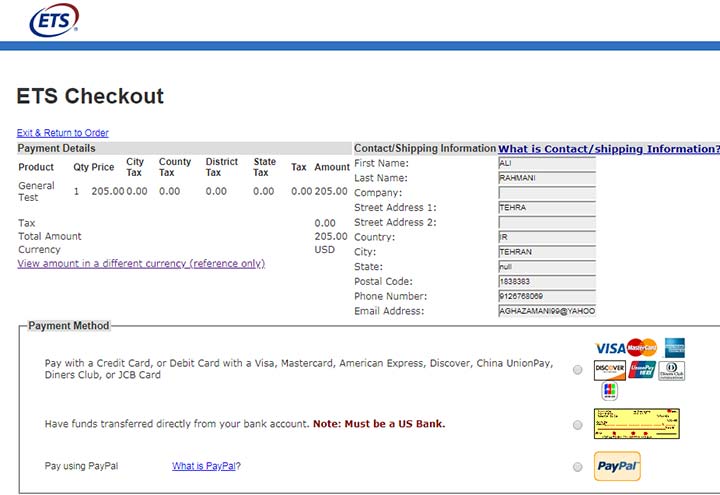Click the American Express logo
720x495 pixels.
675,348
